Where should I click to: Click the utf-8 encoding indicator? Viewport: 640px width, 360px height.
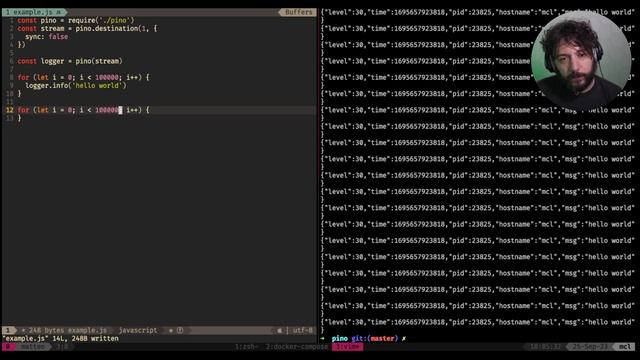coord(302,330)
